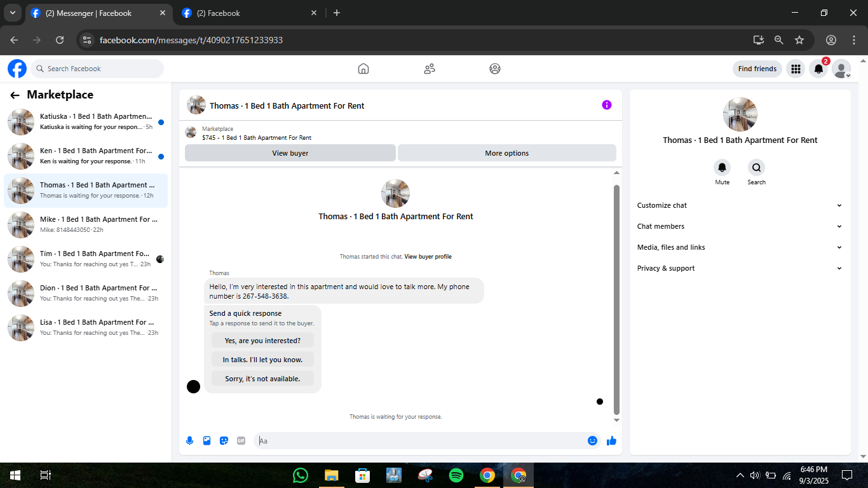Go back from Marketplace with the arrow
Screen dimensions: 868x488
pyautogui.click(x=15, y=95)
